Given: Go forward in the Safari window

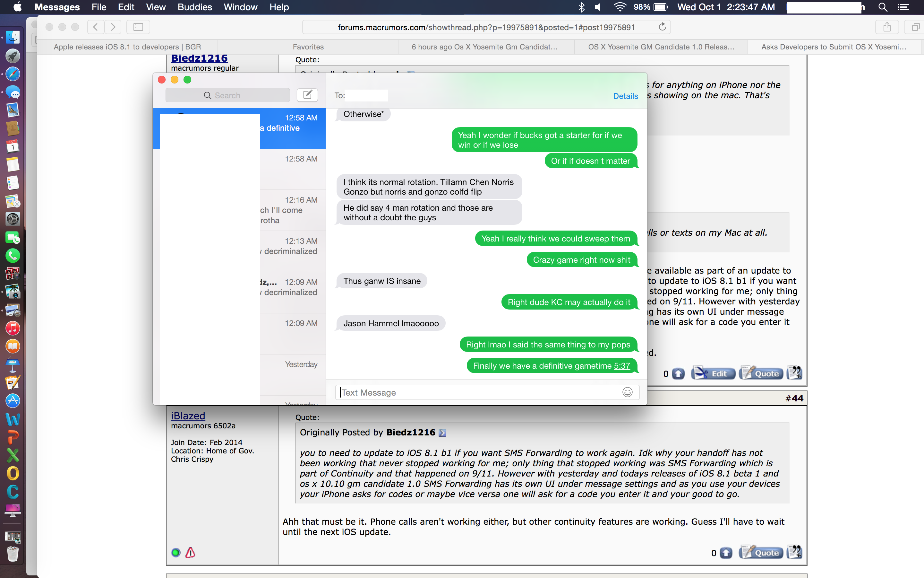Looking at the screenshot, I should coord(113,27).
